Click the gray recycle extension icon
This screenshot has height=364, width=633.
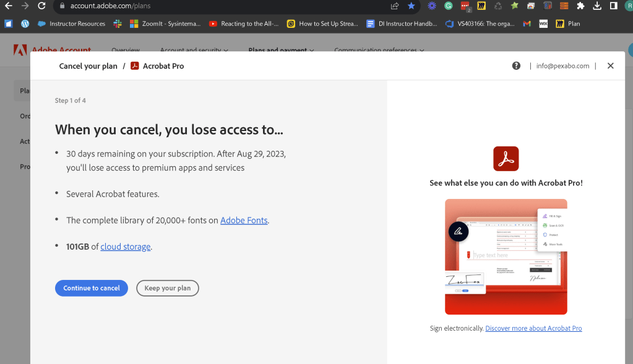point(498,6)
